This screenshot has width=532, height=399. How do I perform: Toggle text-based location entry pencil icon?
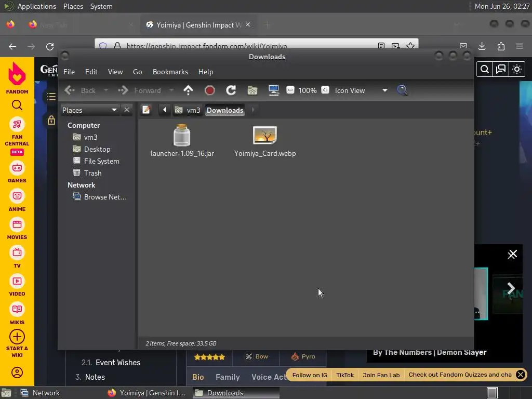click(146, 110)
